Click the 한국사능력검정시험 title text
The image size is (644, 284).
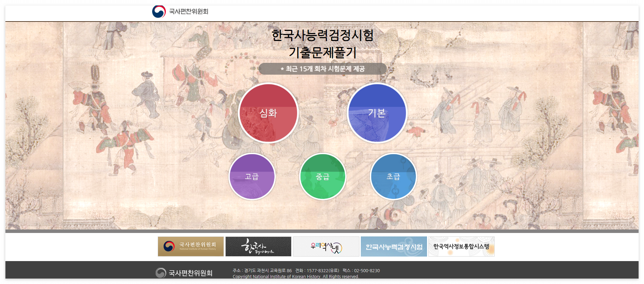tap(322, 35)
